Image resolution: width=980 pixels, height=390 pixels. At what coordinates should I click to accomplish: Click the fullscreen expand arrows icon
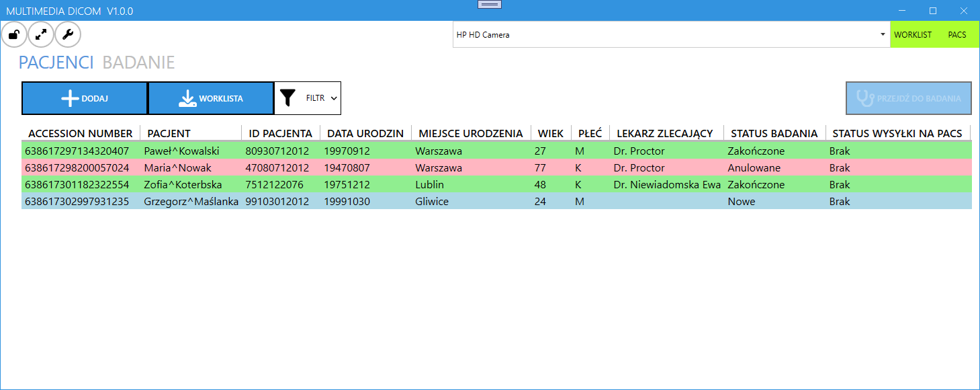pyautogui.click(x=41, y=34)
